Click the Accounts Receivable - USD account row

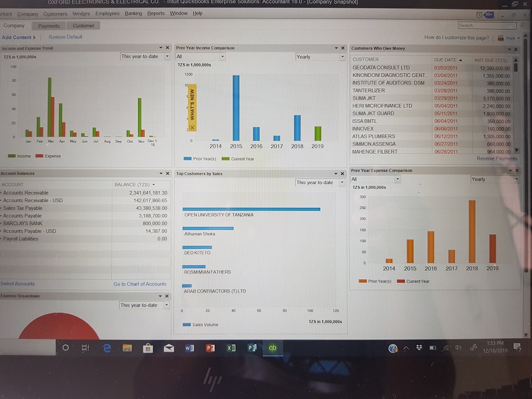point(84,201)
